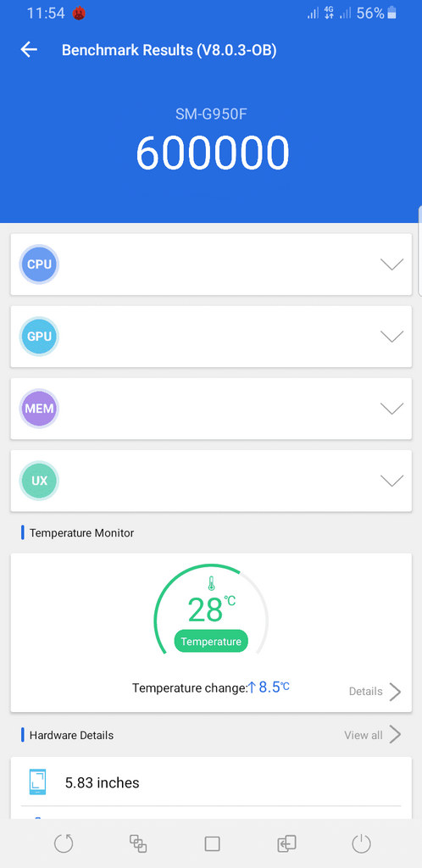422x868 pixels.
Task: Tap the back arrow in header
Action: point(29,50)
